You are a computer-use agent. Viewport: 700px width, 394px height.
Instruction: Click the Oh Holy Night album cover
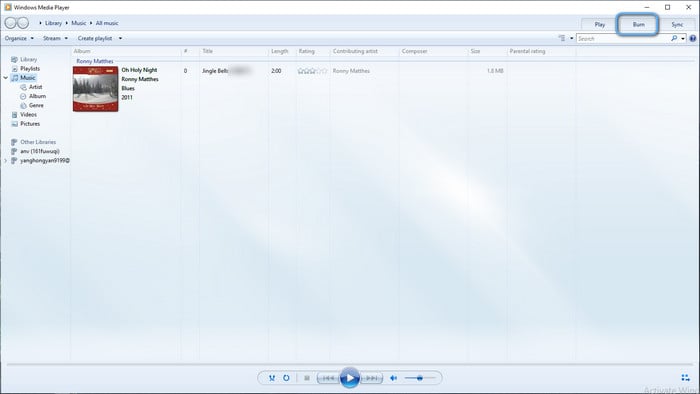96,89
